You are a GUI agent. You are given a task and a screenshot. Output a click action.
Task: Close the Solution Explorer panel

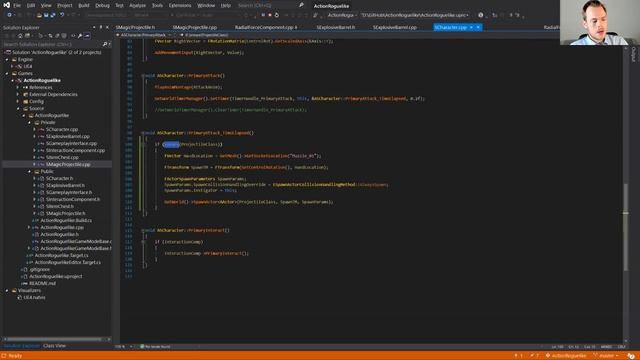pos(107,27)
